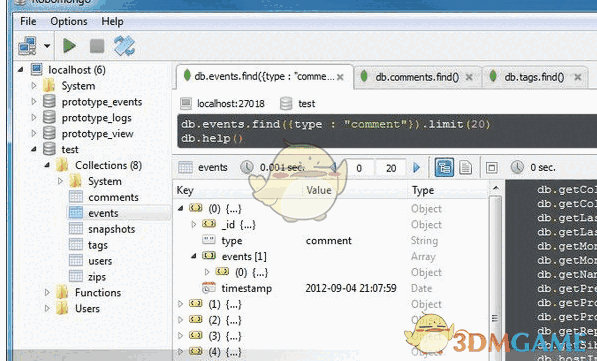The width and height of the screenshot is (597, 361).
Task: Collapse the (0) {...} result document
Action: (x=180, y=208)
